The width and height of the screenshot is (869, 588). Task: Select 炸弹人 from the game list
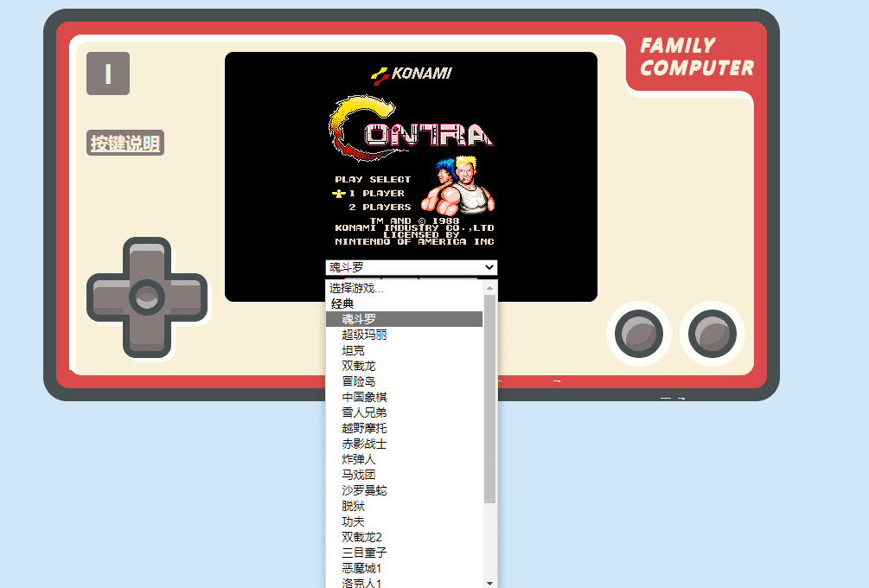(404, 459)
